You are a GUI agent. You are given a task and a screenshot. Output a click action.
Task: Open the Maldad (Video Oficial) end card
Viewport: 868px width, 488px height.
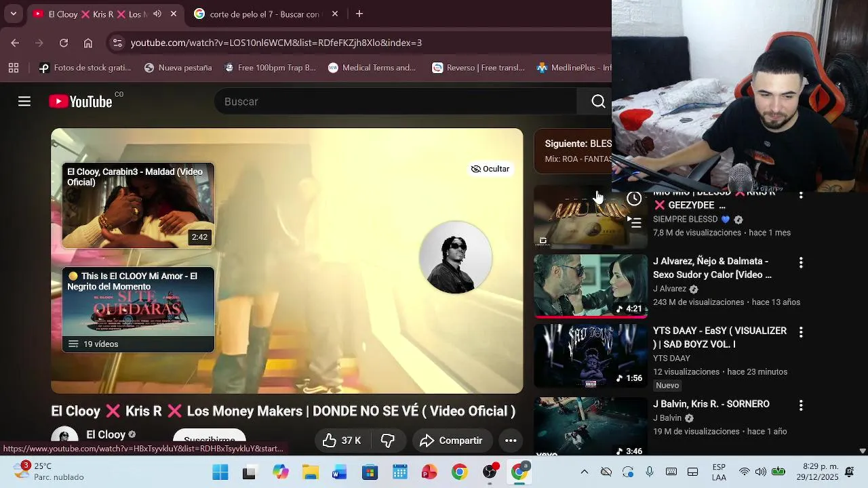[x=138, y=205]
